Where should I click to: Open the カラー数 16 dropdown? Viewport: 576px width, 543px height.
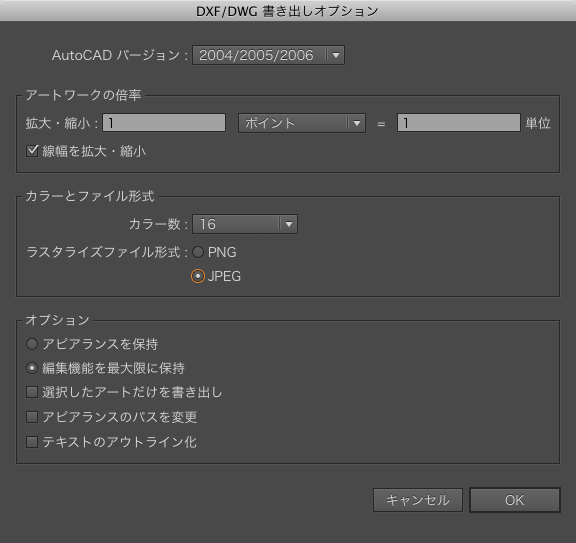245,224
